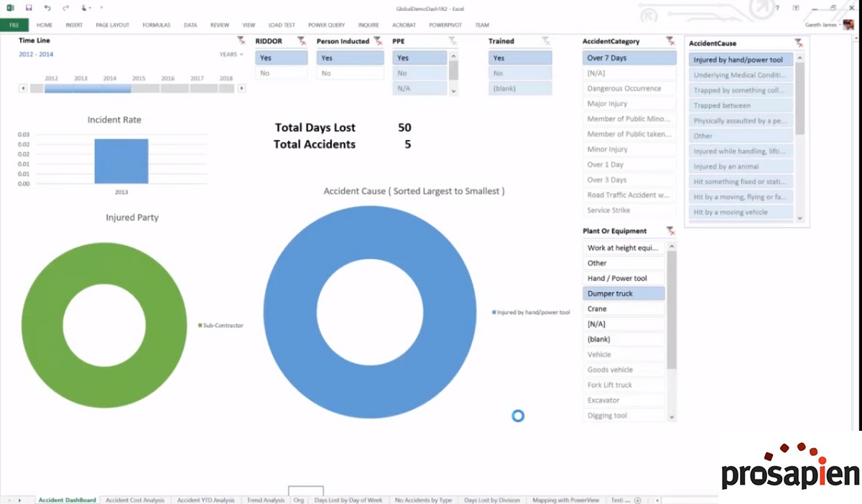Clear the AccidentCause slicer filter
The height and width of the screenshot is (504, 862).
[x=798, y=44]
